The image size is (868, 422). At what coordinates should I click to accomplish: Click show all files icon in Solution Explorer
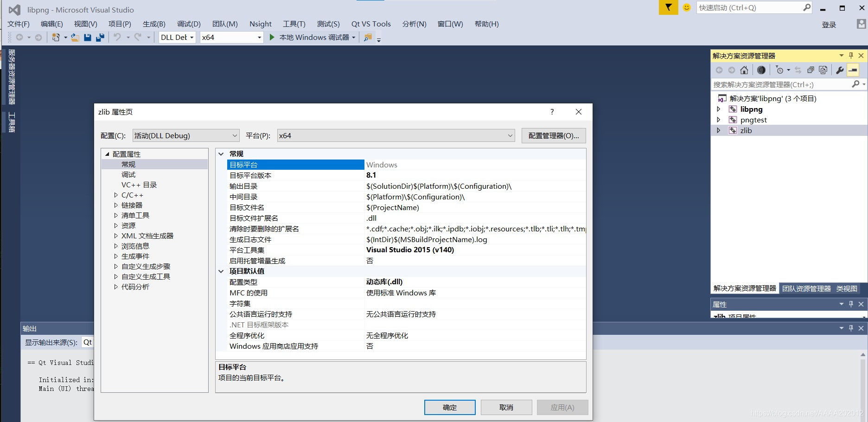click(x=823, y=70)
